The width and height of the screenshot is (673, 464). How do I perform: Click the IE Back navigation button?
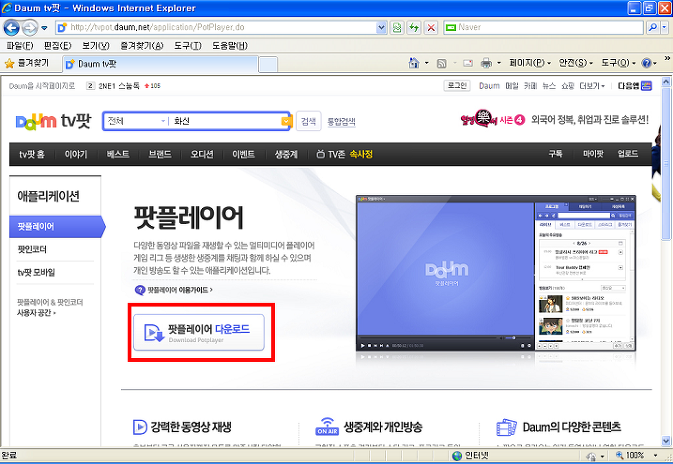coord(12,28)
